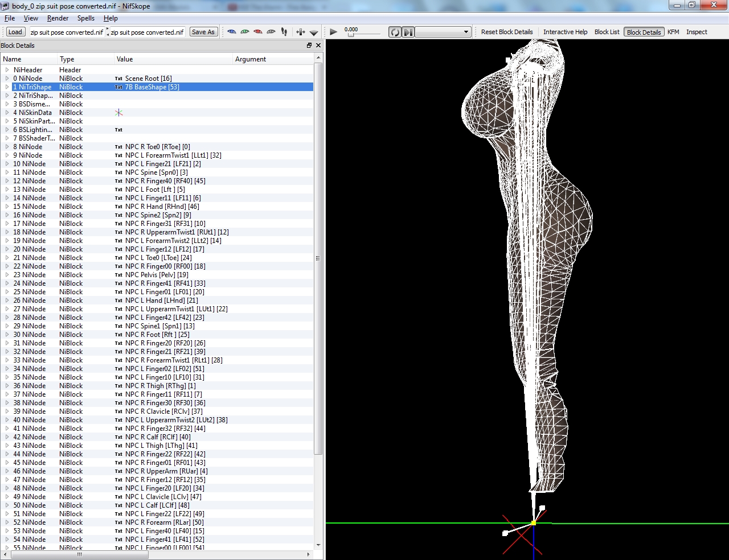Click Txt icon in the 6 BSLightin... row
Image resolution: width=729 pixels, height=560 pixels.
[118, 130]
